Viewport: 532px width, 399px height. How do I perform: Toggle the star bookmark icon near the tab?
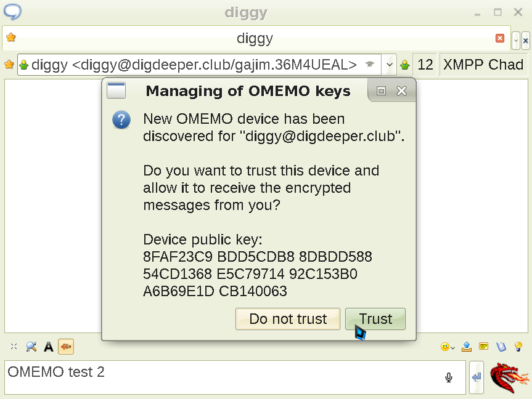click(x=10, y=38)
